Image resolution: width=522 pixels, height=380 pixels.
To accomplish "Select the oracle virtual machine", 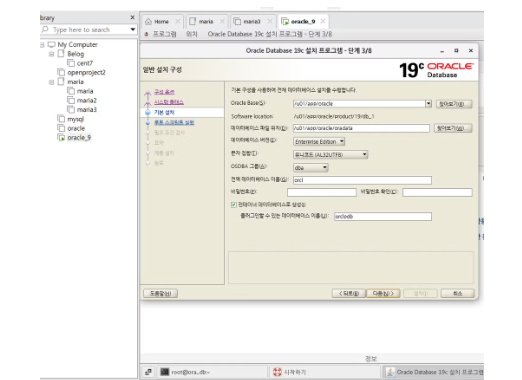I will pyautogui.click(x=76, y=128).
